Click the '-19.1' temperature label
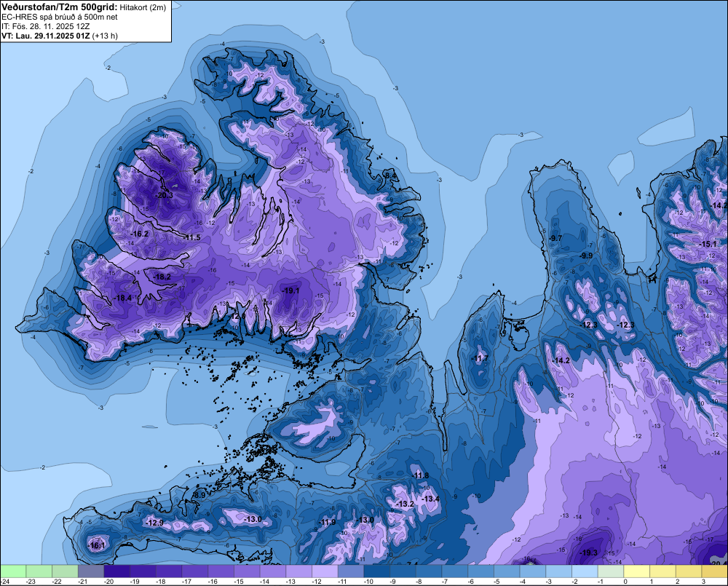728x586 pixels. 290,290
